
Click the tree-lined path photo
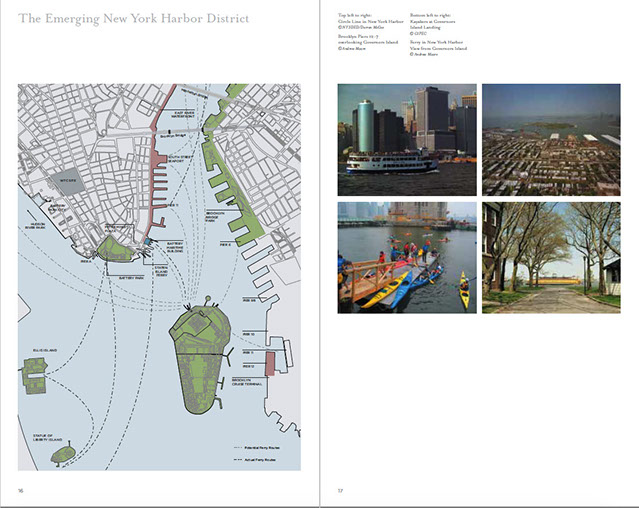click(550, 257)
